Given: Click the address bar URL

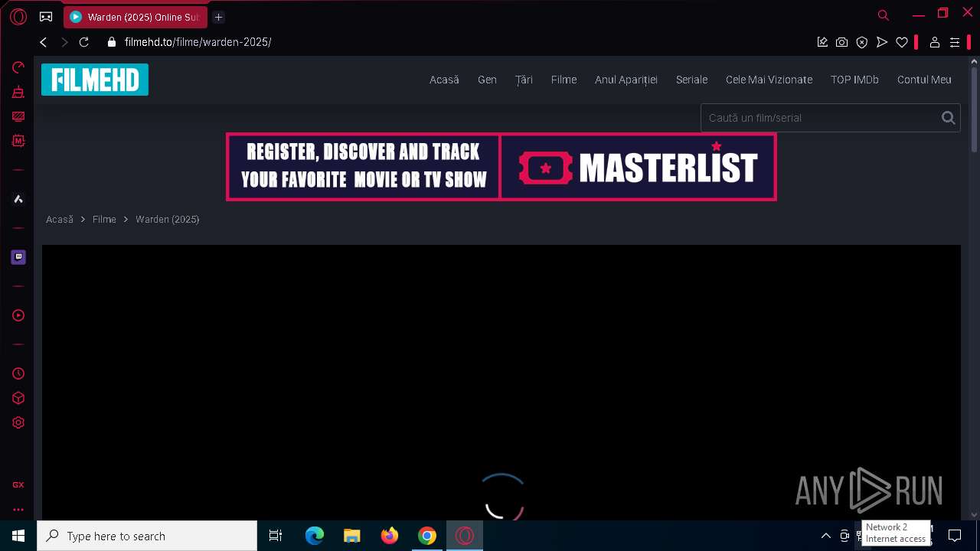Looking at the screenshot, I should (198, 42).
